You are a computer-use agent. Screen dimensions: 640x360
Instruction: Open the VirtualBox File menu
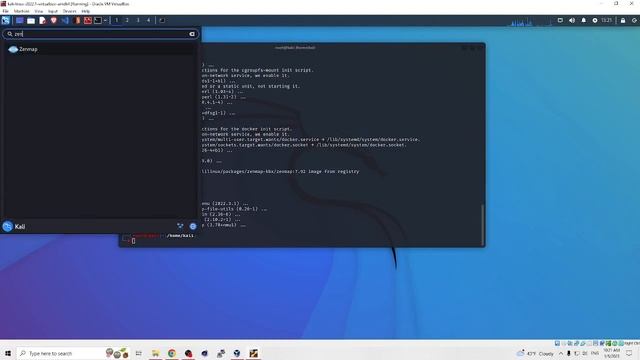(x=5, y=11)
